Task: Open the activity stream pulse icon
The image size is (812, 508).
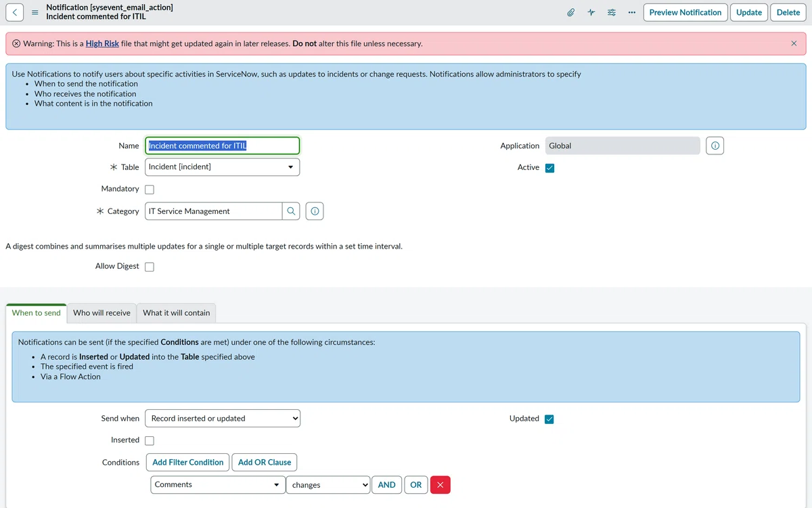Action: (x=591, y=12)
